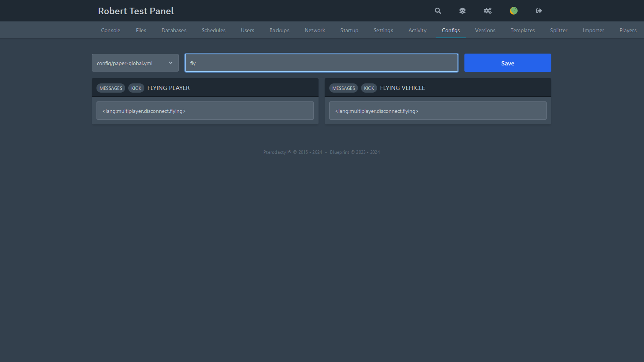The width and height of the screenshot is (644, 362).
Task: Open the Files tab
Action: pyautogui.click(x=141, y=30)
